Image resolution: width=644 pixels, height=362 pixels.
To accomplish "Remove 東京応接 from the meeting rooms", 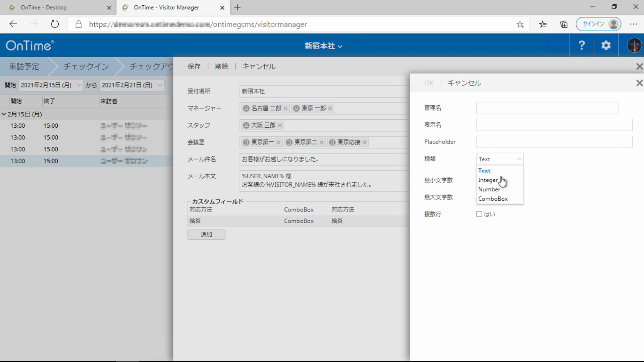I will [365, 142].
